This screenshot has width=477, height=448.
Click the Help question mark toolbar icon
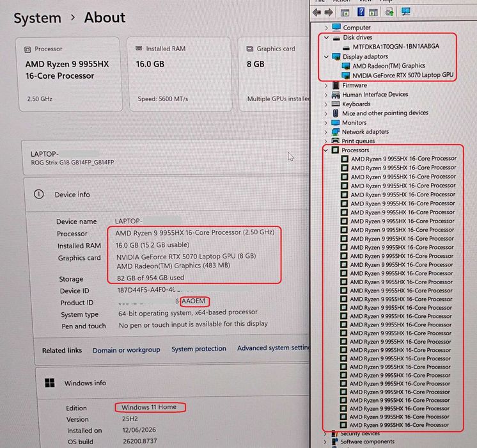point(361,12)
